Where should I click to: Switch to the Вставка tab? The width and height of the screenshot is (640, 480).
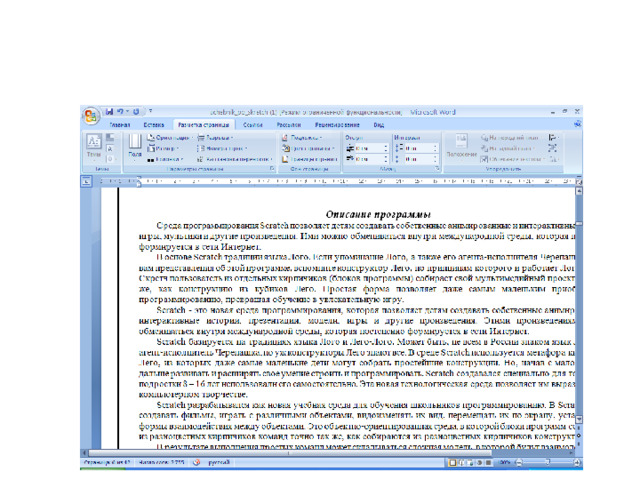[154, 125]
